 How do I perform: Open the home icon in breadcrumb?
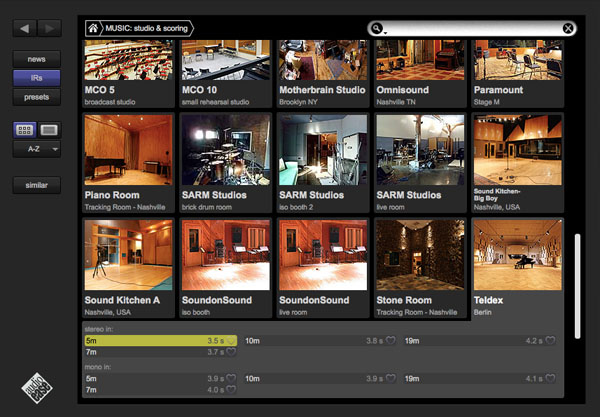pos(93,28)
